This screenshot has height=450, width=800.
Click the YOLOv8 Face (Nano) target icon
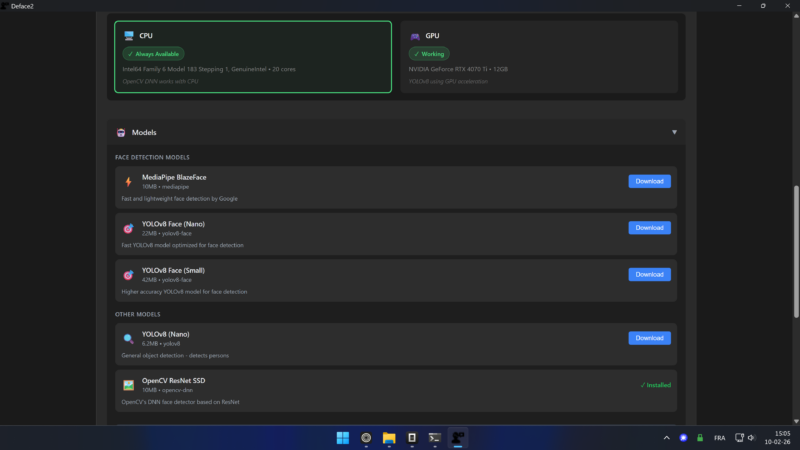pyautogui.click(x=129, y=228)
